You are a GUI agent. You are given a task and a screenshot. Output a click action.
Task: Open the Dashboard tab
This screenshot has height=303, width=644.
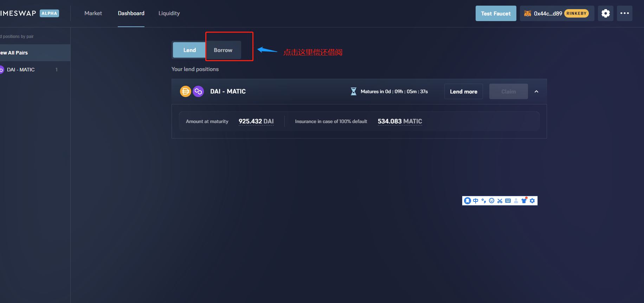[x=131, y=13]
